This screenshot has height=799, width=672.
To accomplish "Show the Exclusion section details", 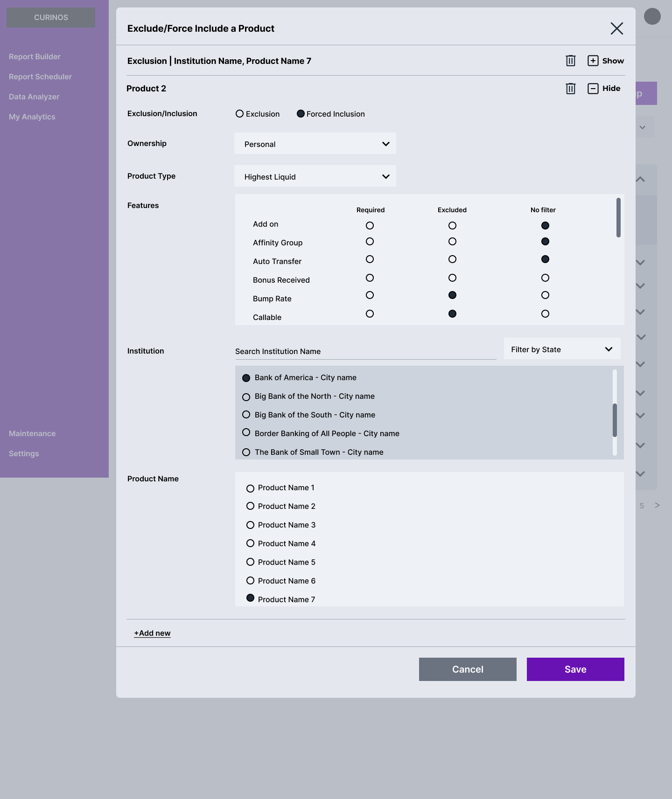I will tap(605, 61).
